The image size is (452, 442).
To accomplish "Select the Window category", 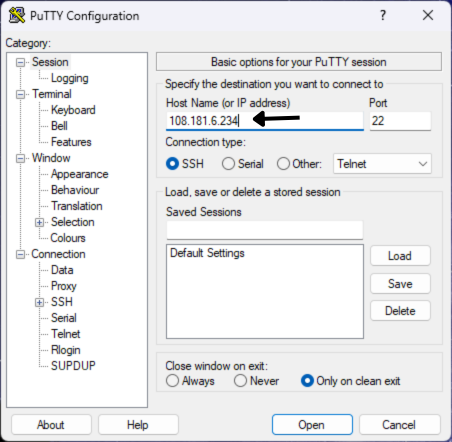I will [51, 158].
